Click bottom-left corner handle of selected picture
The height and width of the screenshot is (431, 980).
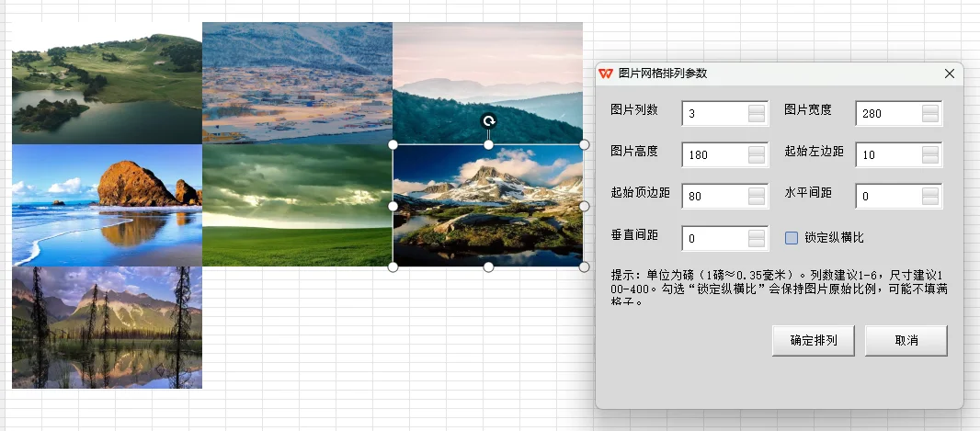[393, 267]
